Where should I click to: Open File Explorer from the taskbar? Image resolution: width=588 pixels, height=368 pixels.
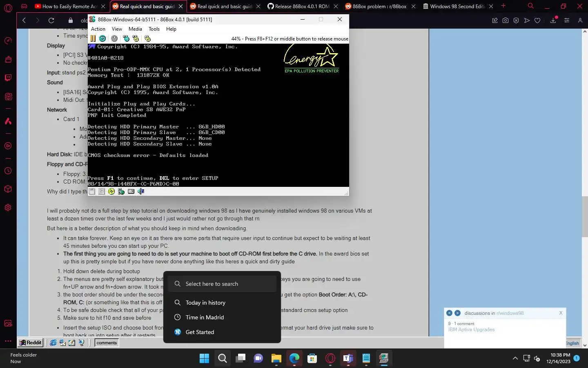click(x=276, y=359)
